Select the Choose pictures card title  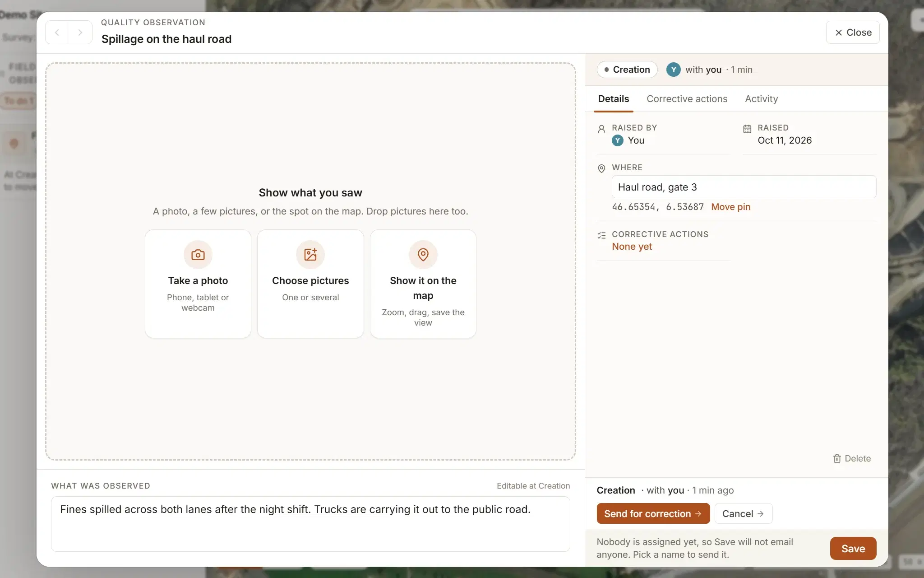tap(310, 280)
